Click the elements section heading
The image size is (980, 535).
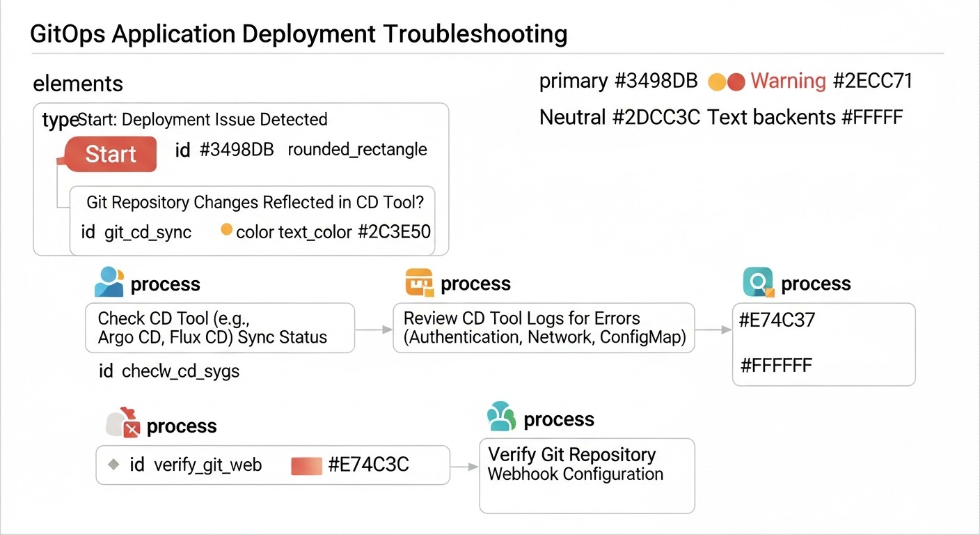77,84
